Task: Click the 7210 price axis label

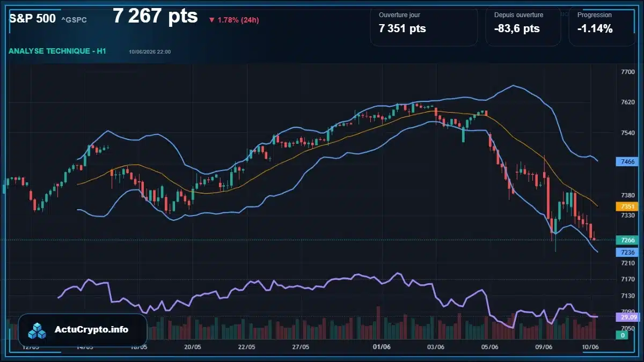Action: [x=627, y=263]
